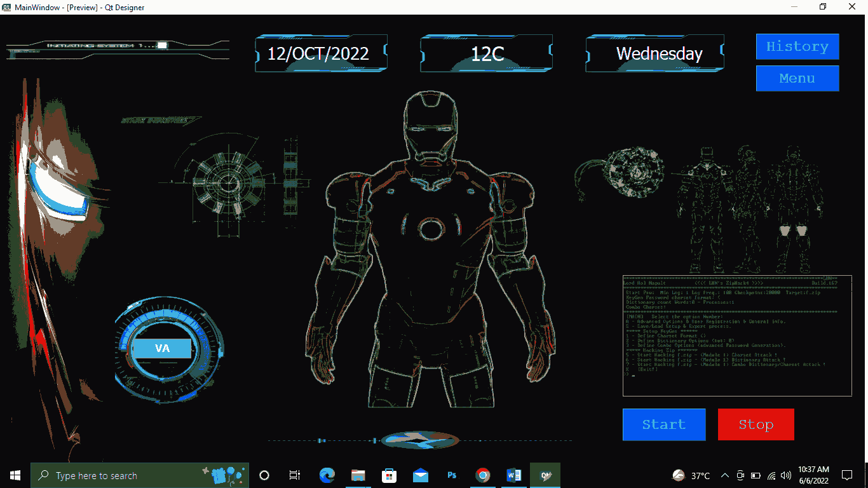Switch to Microsoft Word on the taskbar
This screenshot has width=868, height=488.
coord(514,475)
